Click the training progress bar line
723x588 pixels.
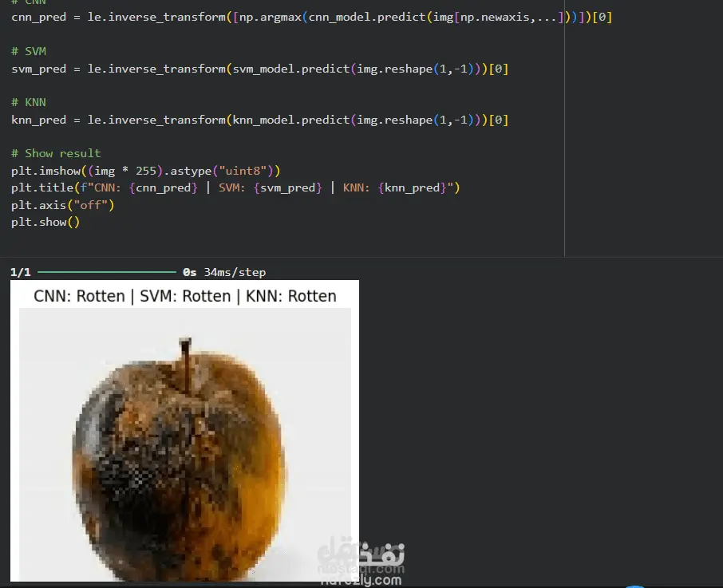point(106,272)
